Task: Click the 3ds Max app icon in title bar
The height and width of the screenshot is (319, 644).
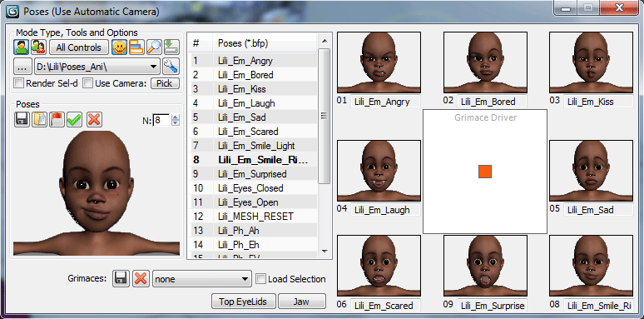Action: (x=12, y=11)
